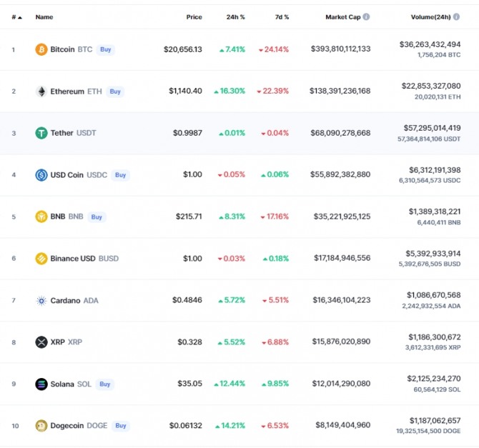Viewport: 479px width, 448px height.
Task: Click Buy button beside Solana SOL
Action: [105, 384]
